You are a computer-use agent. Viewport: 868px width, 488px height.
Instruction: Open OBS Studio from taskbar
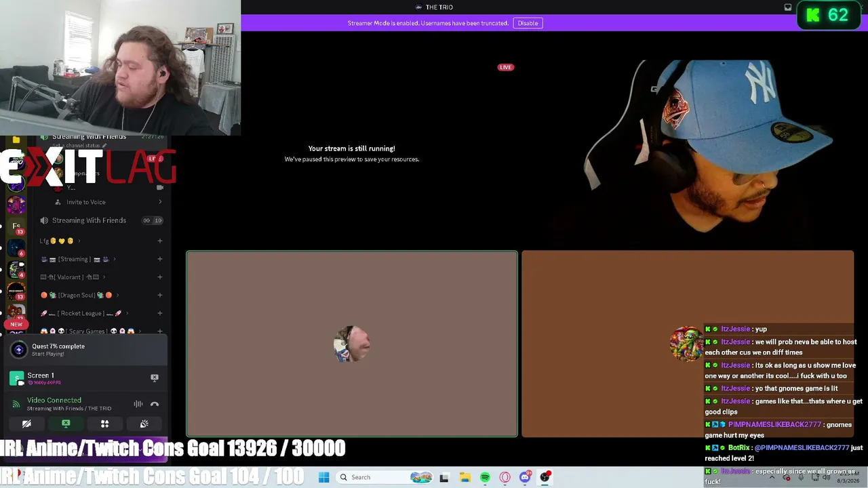pyautogui.click(x=545, y=477)
